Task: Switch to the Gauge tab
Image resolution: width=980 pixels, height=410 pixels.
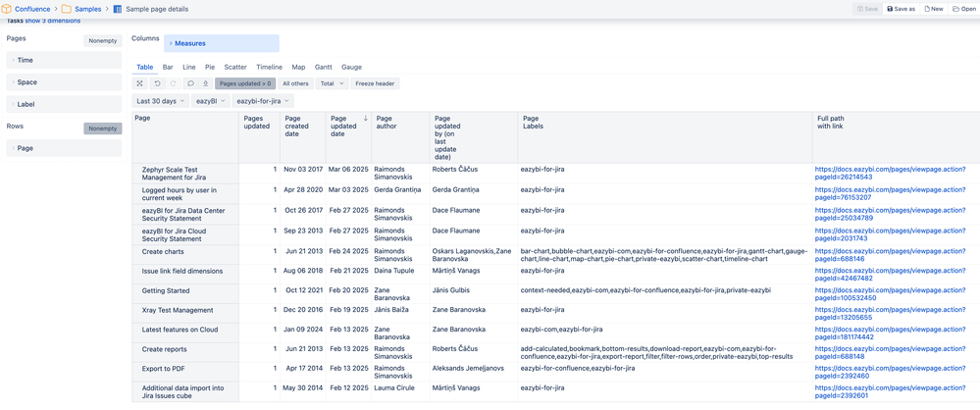Action: point(351,67)
